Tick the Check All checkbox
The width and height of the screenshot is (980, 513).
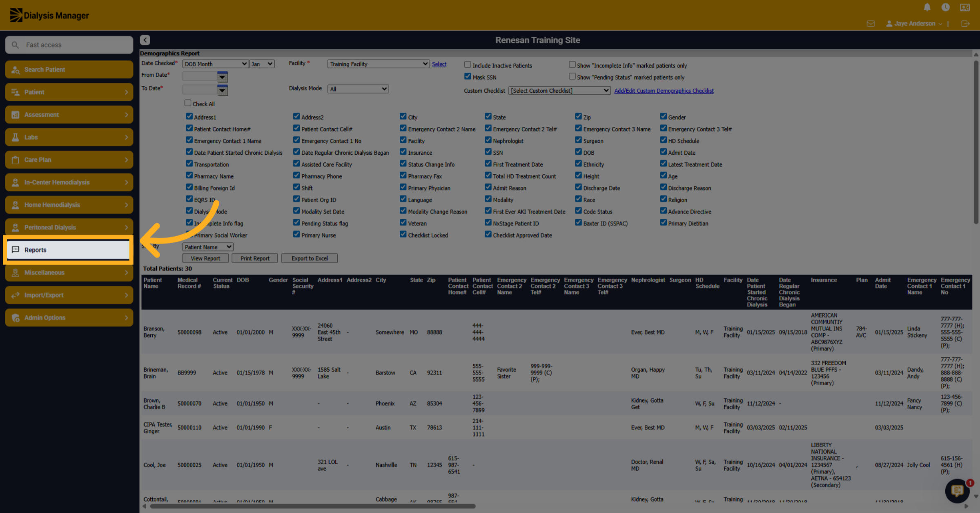coord(188,103)
